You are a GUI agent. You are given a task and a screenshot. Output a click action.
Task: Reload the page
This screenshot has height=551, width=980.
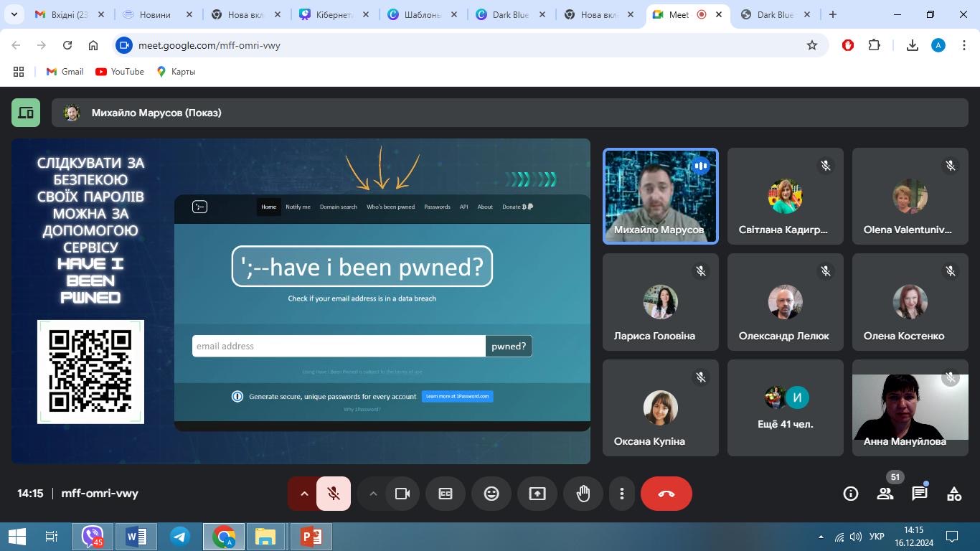click(x=67, y=45)
